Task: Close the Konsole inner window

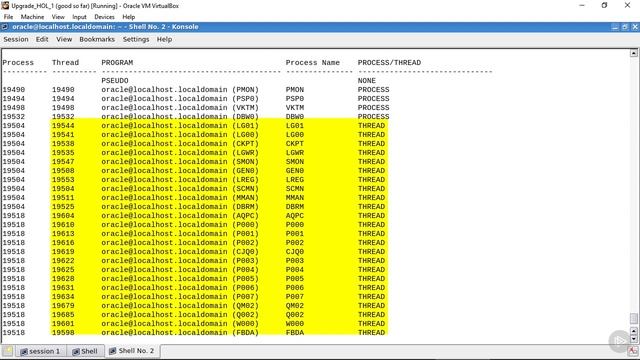Action: click(x=635, y=27)
